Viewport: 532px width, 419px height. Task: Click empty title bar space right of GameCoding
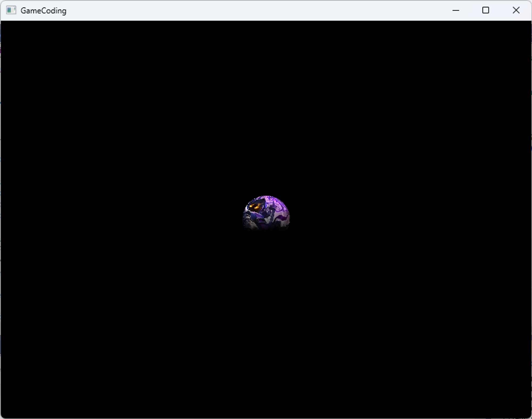point(106,11)
